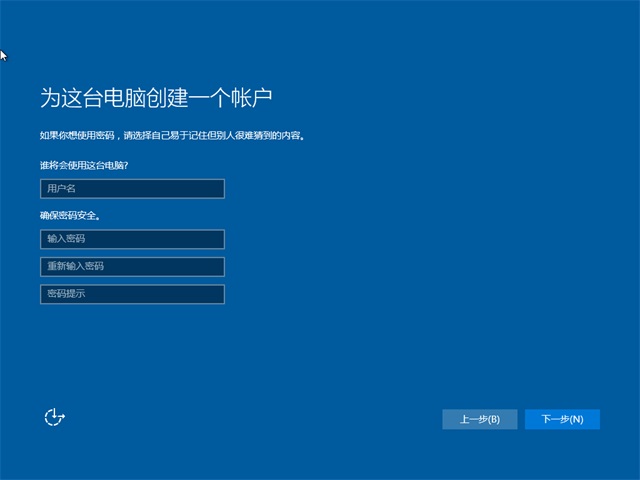640x480 pixels.
Task: Click the 密码提示 password hint field
Action: (x=132, y=294)
